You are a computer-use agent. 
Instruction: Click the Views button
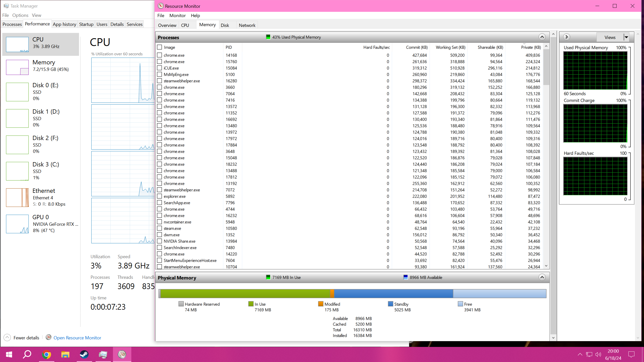tap(610, 37)
